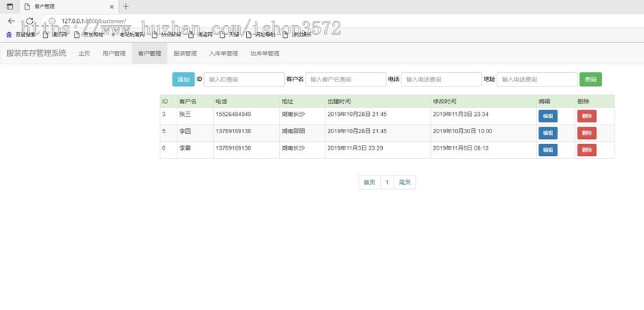This screenshot has width=644, height=310.
Task: Open the 百度搜索 bookmark
Action: click(21, 35)
